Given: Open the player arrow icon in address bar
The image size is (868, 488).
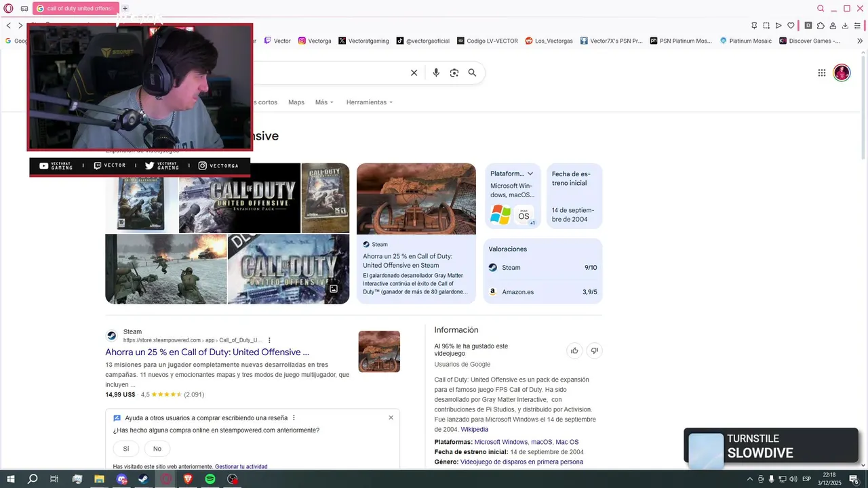Looking at the screenshot, I should 778,26.
